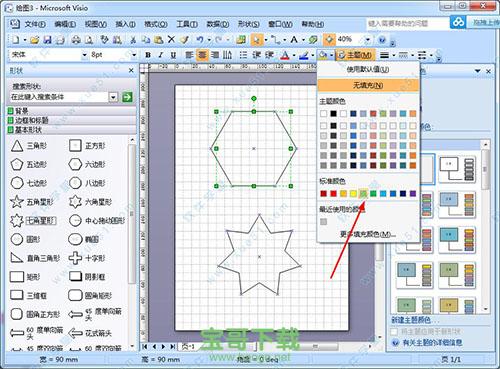Click the 主题(M) theme button
This screenshot has width=500, height=369.
click(x=356, y=55)
